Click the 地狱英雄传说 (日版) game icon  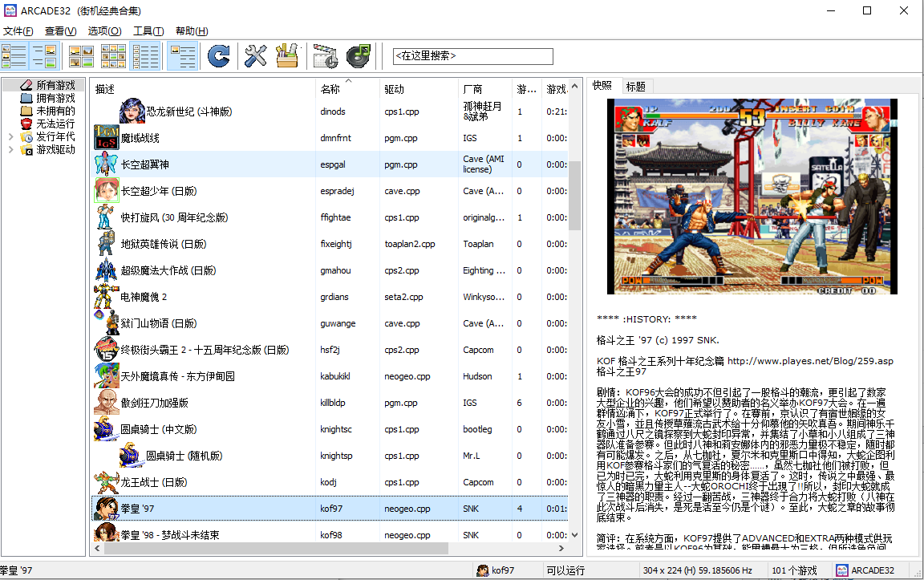coord(107,243)
